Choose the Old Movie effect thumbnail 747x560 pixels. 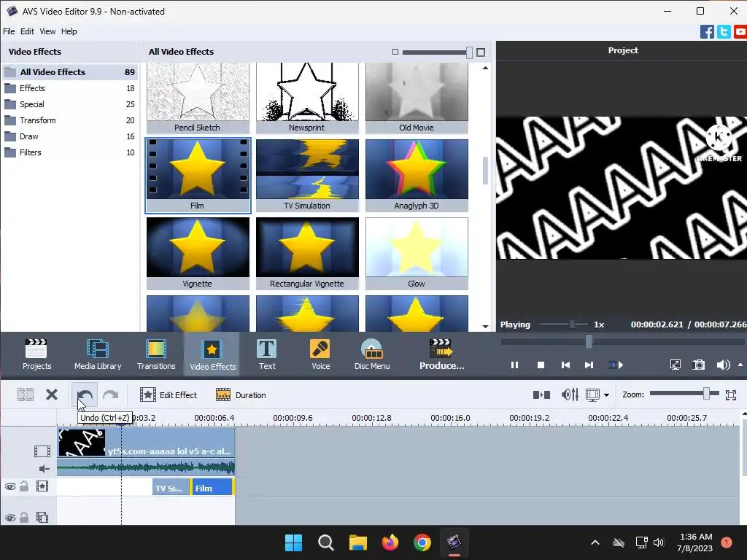tap(417, 98)
